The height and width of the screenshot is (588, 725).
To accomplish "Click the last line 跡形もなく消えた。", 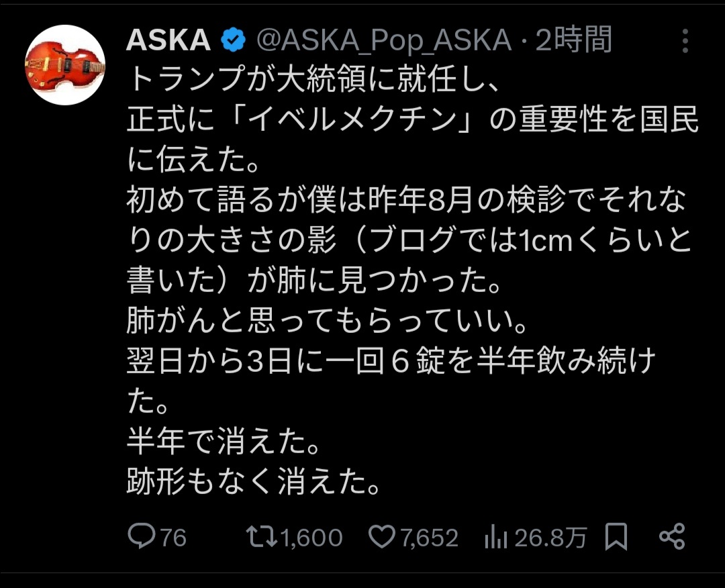I will pyautogui.click(x=255, y=483).
